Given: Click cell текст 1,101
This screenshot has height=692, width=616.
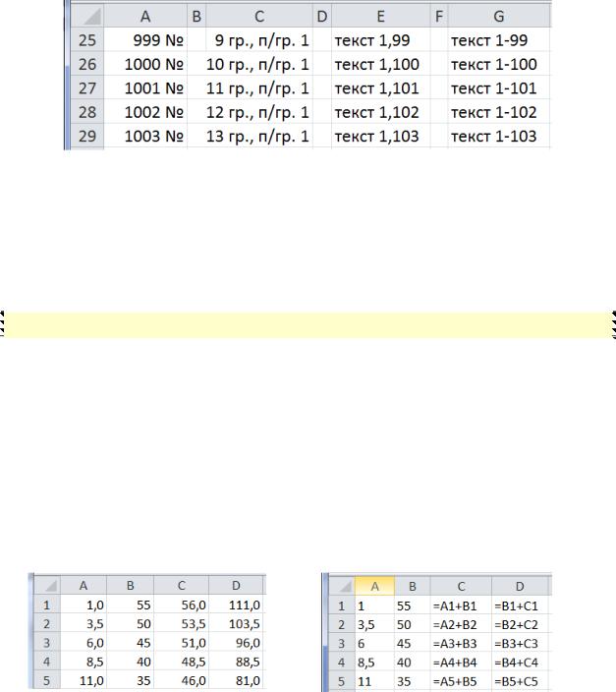Looking at the screenshot, I should point(381,87).
